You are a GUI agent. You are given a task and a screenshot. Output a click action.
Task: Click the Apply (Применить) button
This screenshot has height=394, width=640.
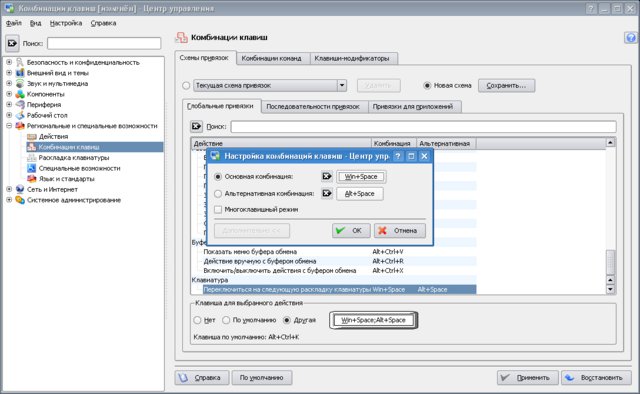click(527, 378)
